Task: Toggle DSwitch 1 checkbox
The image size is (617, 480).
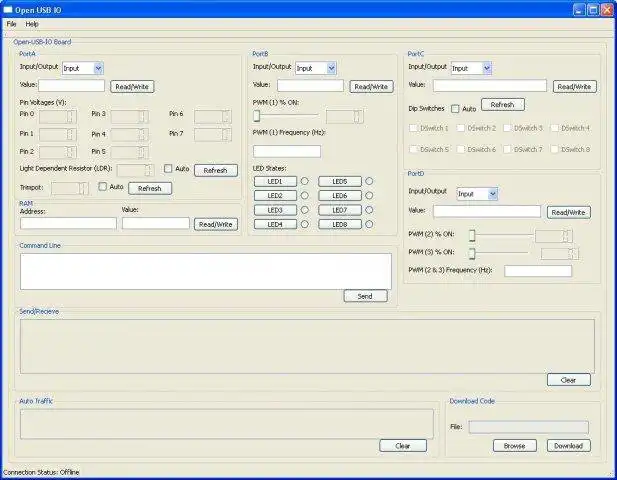Action: [413, 128]
